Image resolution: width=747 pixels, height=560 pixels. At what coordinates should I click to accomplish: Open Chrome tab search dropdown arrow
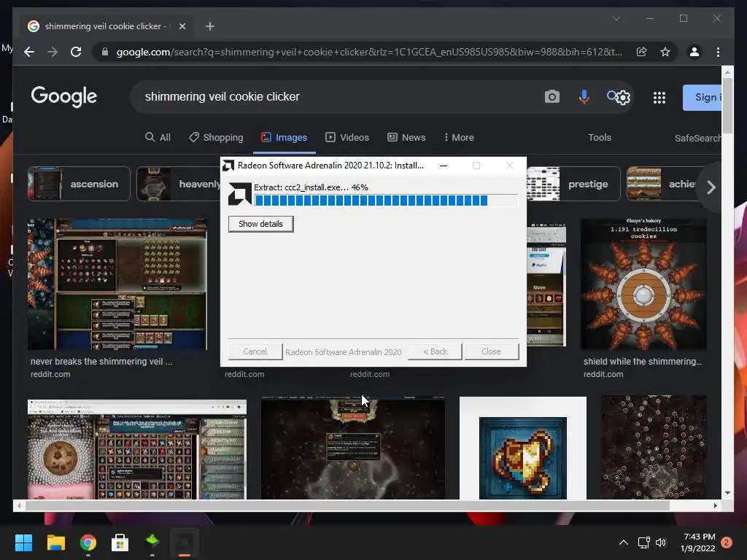point(616,18)
